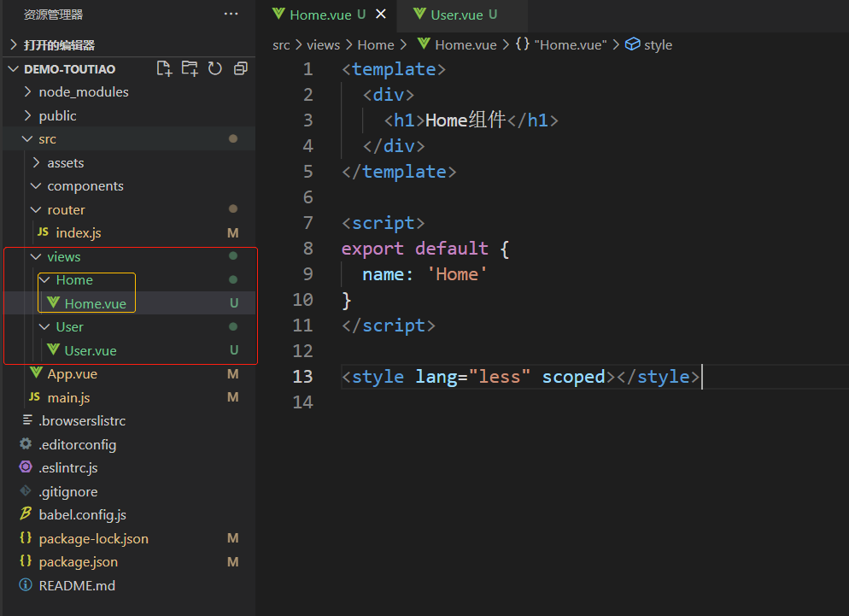Expand the node_modules folder
This screenshot has width=849, height=616.
click(84, 91)
